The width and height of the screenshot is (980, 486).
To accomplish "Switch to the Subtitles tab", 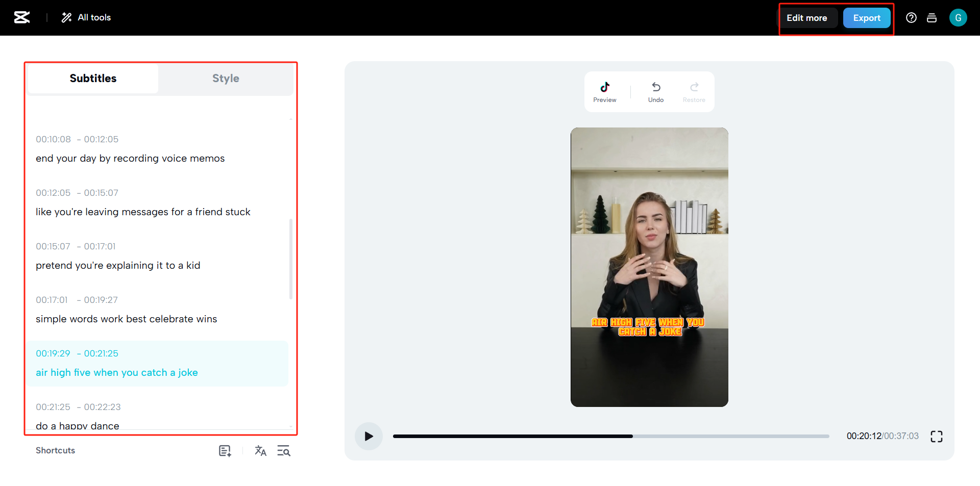I will tap(93, 78).
